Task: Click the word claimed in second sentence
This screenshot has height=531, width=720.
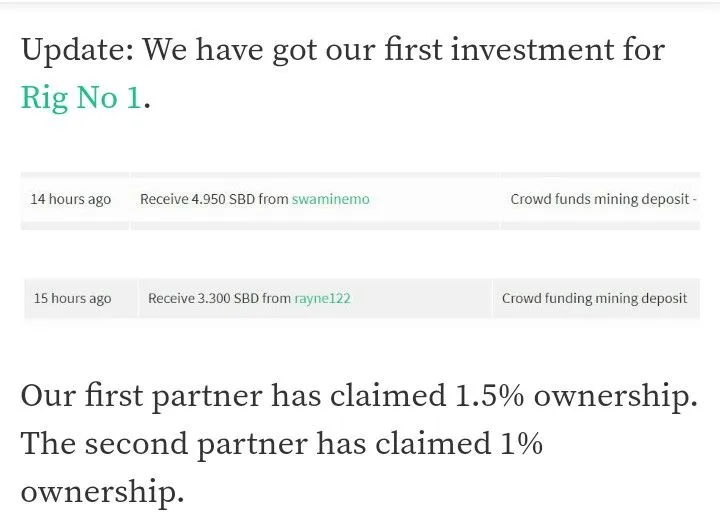Action: (433, 444)
